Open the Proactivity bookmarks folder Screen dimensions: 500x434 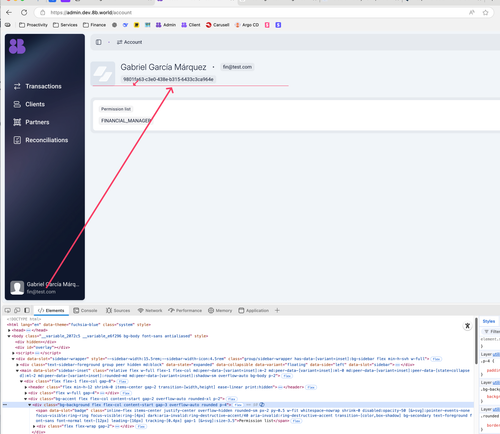(x=33, y=25)
